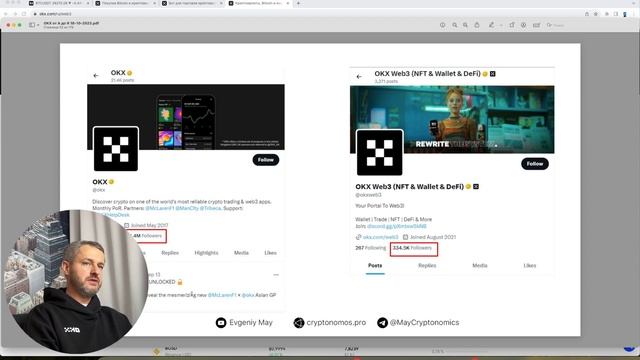Open the OKX profile avatar image
The width and height of the screenshot is (640, 360).
click(x=116, y=149)
